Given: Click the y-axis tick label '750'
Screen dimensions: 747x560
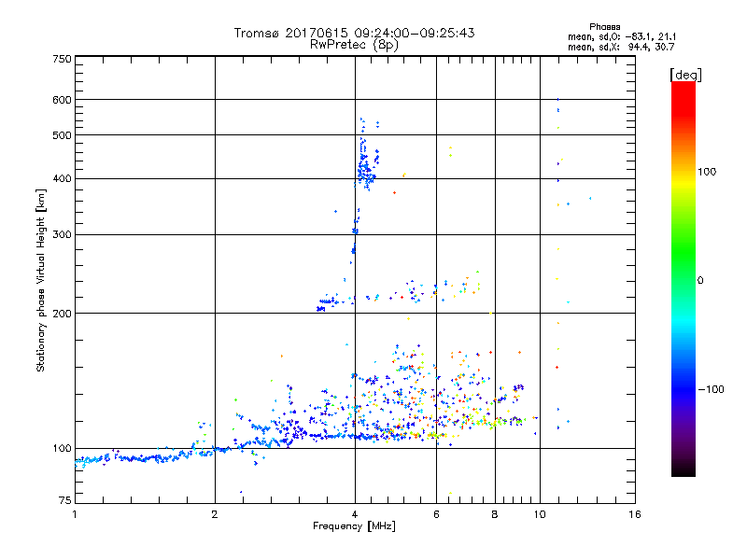Looking at the screenshot, I should 63,59.
